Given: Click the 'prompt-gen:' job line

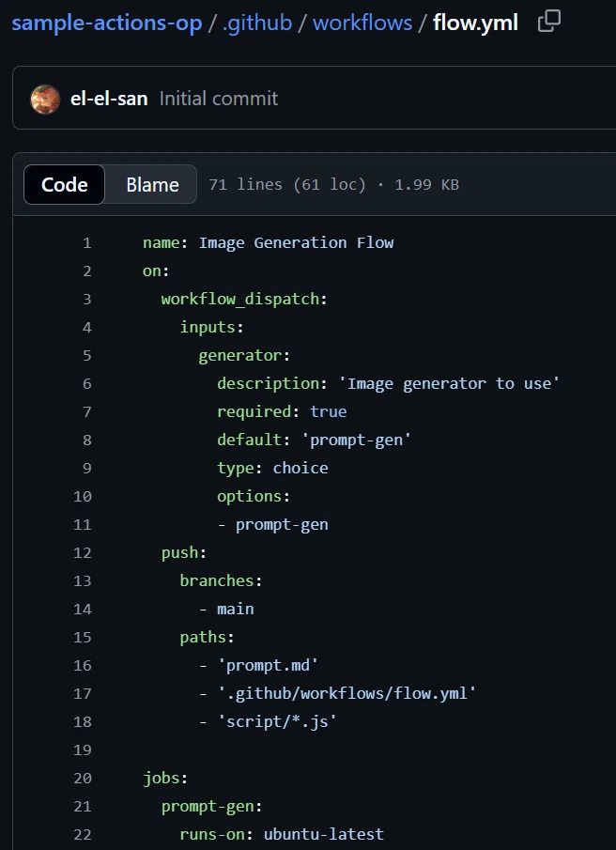Looking at the screenshot, I should [x=212, y=807].
